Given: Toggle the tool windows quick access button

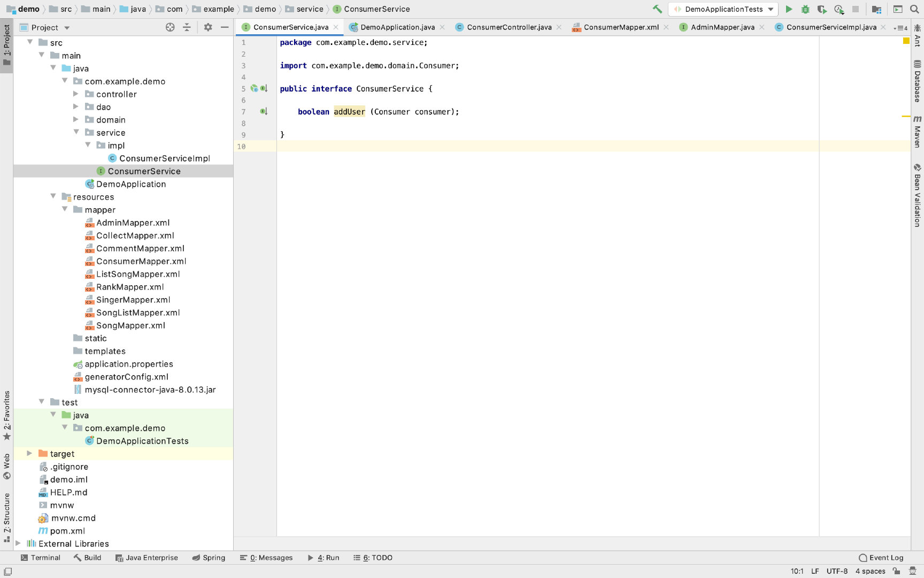Looking at the screenshot, I should tap(7, 572).
